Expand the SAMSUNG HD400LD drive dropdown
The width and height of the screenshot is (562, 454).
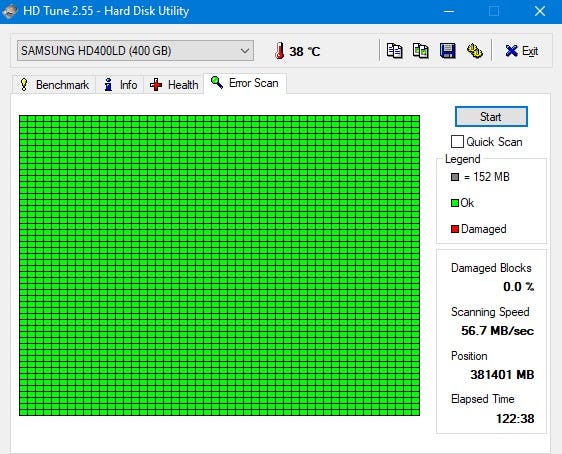click(135, 51)
